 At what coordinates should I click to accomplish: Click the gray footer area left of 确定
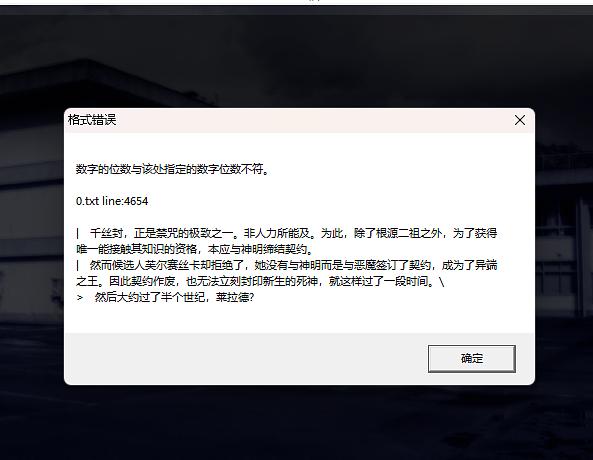click(x=246, y=358)
